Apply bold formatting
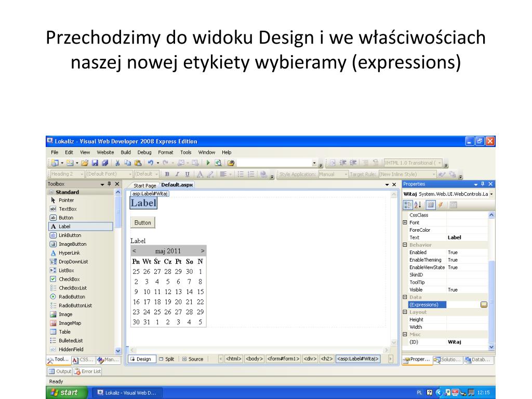The height and width of the screenshot is (399, 532). tap(167, 174)
